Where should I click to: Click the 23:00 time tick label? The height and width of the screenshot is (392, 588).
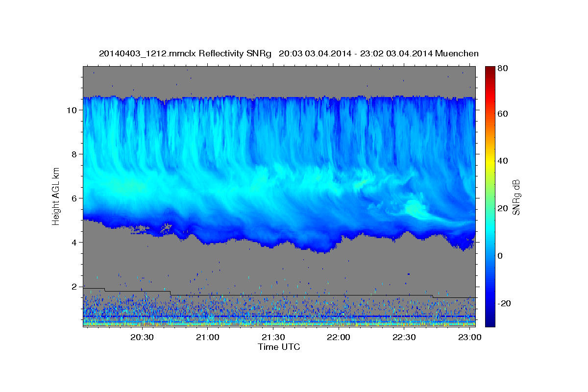point(470,338)
